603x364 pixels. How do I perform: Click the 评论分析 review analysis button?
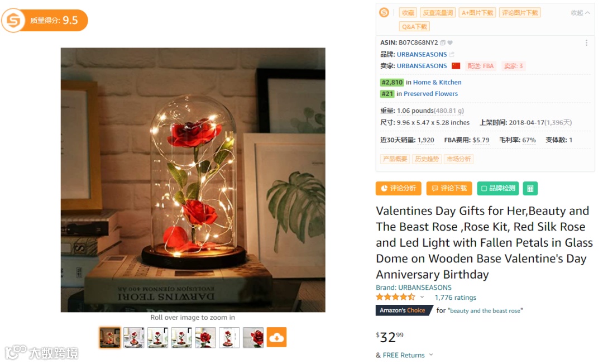(399, 188)
